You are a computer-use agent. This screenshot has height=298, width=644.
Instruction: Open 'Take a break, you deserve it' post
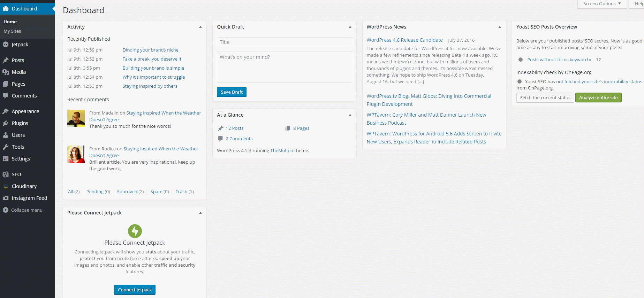pyautogui.click(x=152, y=59)
